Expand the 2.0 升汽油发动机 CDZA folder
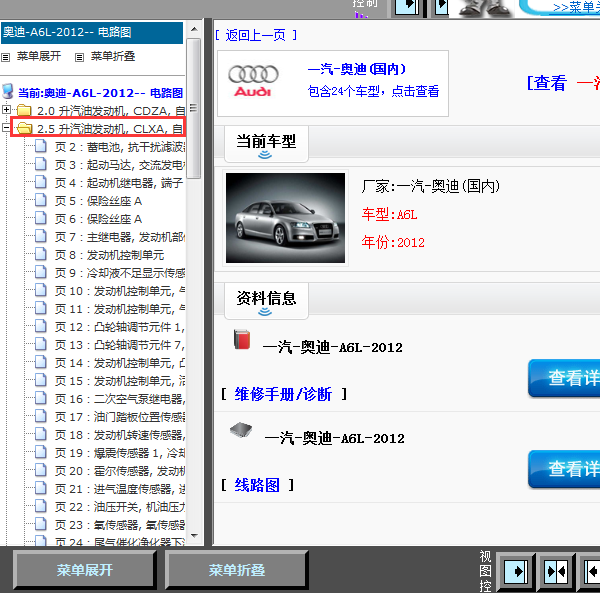The height and width of the screenshot is (593, 600). [6, 110]
